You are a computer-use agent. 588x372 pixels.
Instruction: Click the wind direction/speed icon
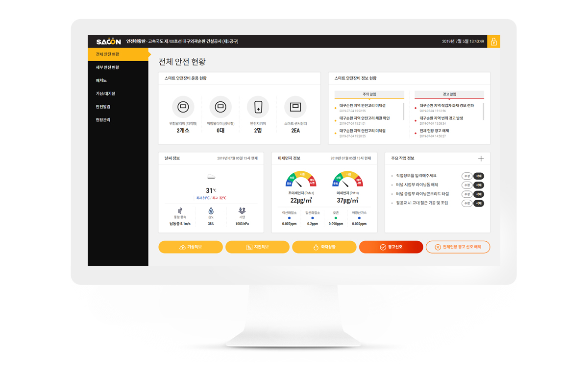180,210
